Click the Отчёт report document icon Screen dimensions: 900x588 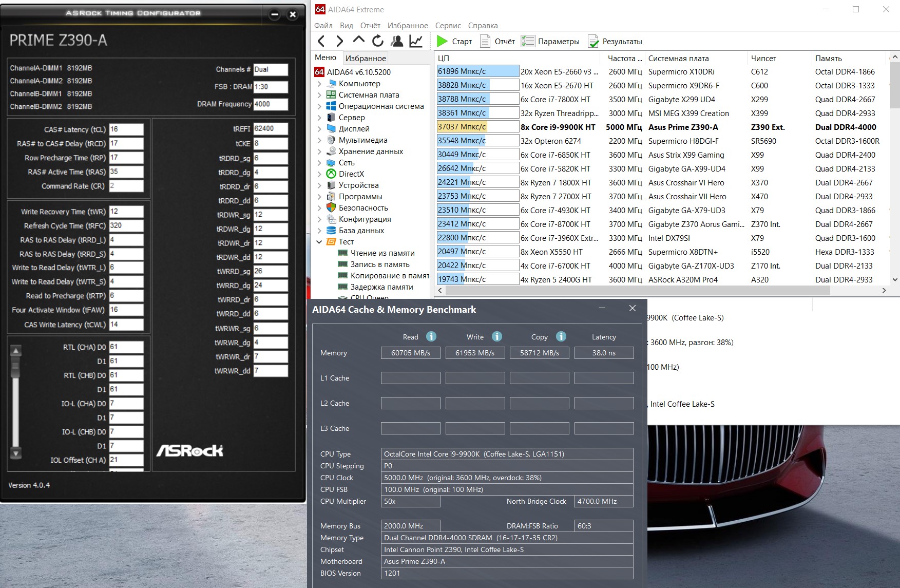click(485, 41)
